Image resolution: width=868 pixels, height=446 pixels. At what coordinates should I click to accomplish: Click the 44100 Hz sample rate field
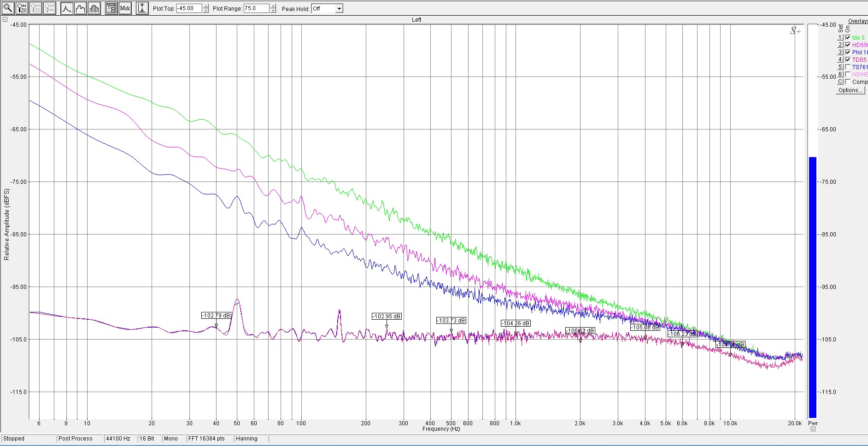pos(120,439)
